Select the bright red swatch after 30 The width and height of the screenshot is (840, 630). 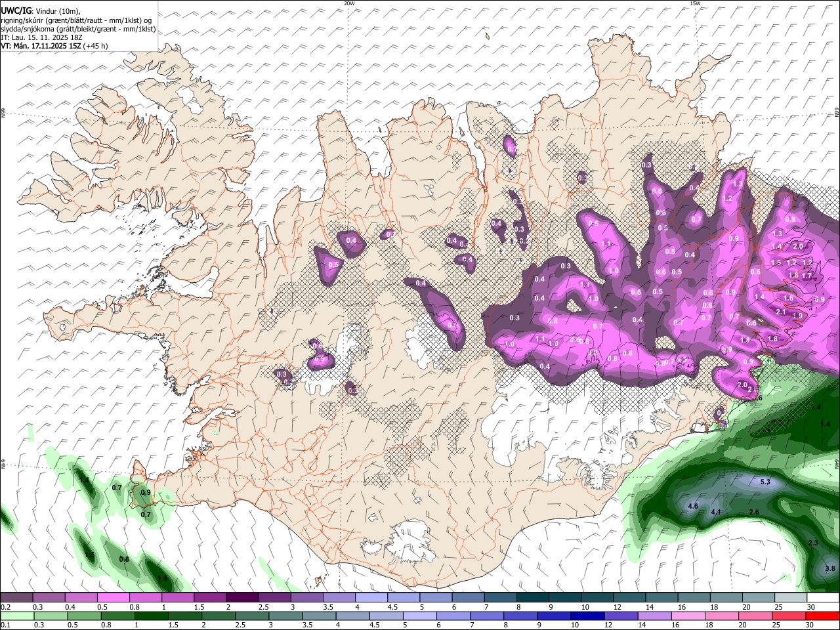point(823,616)
